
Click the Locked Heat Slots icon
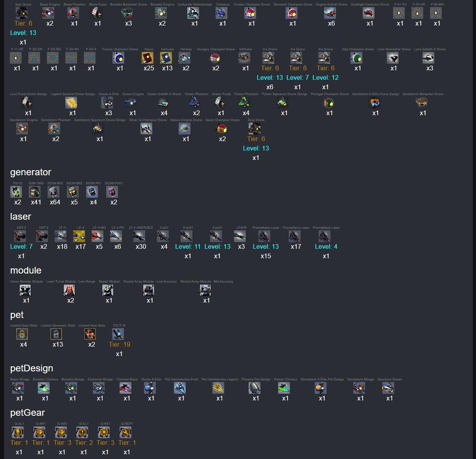(x=90, y=334)
